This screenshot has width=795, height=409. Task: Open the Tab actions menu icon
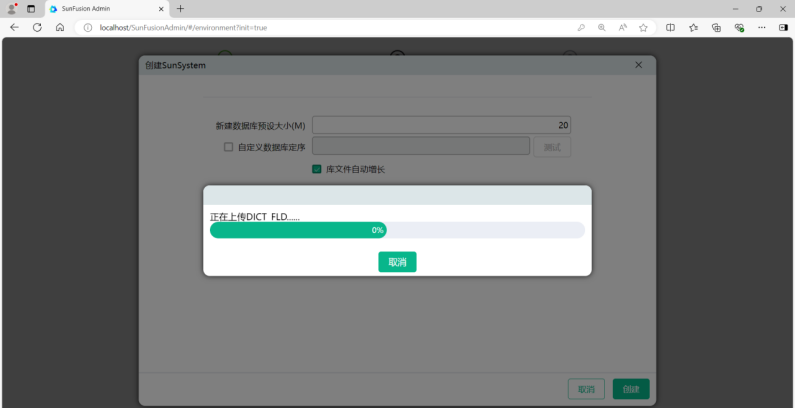pos(31,9)
